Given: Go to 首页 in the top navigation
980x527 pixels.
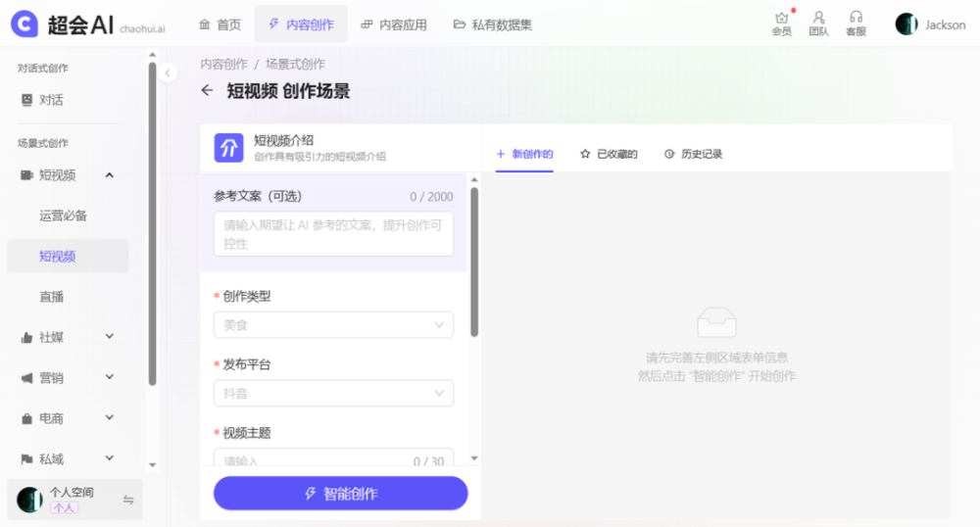Looking at the screenshot, I should pos(220,24).
